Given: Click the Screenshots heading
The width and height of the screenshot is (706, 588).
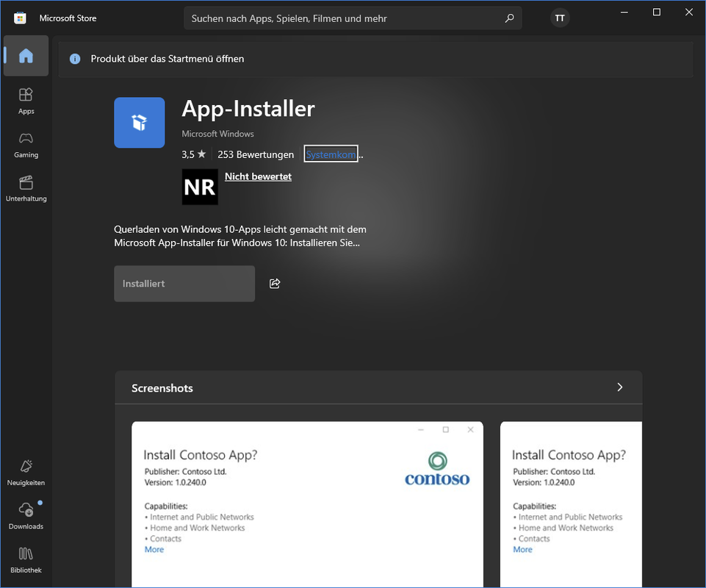Looking at the screenshot, I should tap(162, 388).
